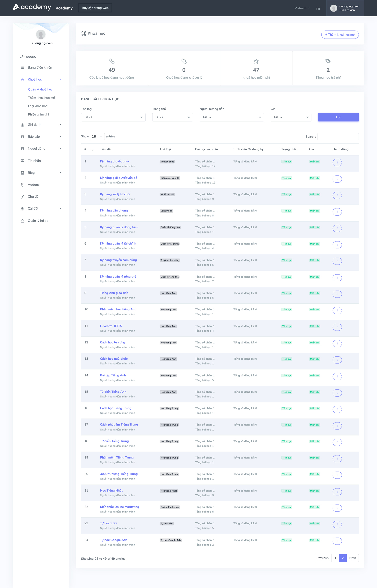
Task: Click the Báo cáo report icon
Action: [22, 137]
